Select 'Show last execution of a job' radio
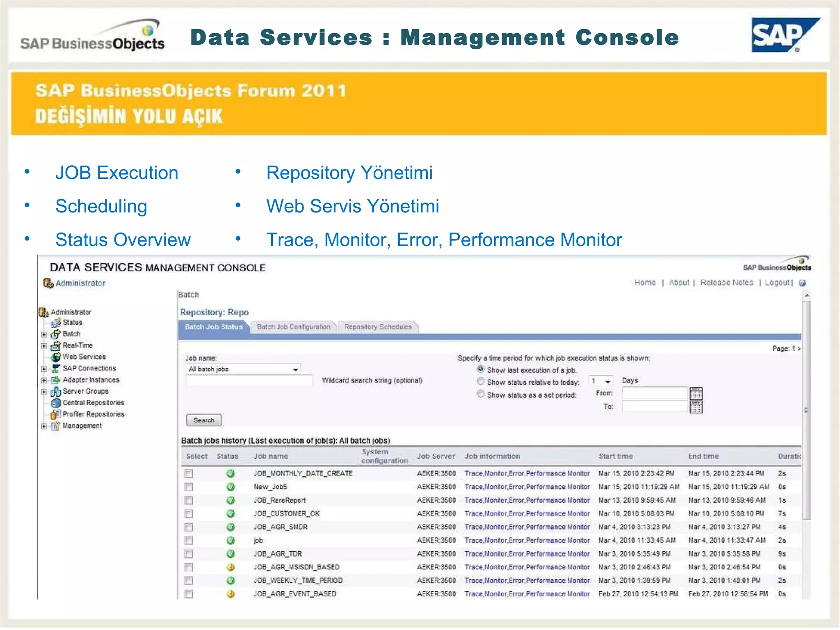The height and width of the screenshot is (630, 840). coord(480,370)
